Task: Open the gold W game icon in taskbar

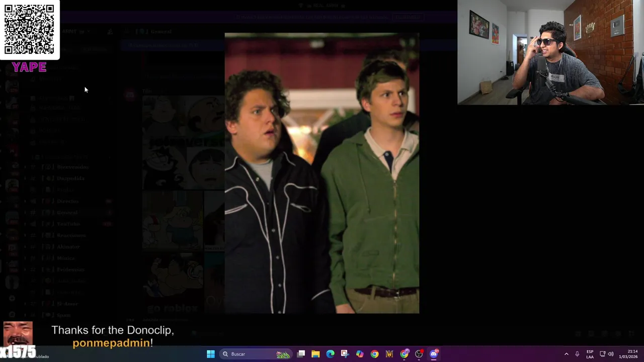Action: pyautogui.click(x=389, y=354)
